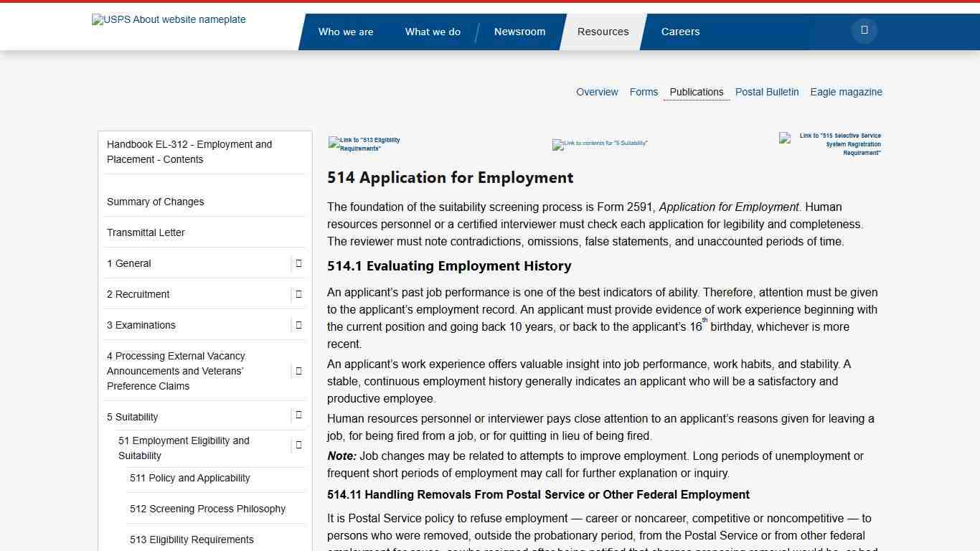The width and height of the screenshot is (980, 551).
Task: Expand "51 Employment Eligibility and Suitability"
Action: pyautogui.click(x=298, y=445)
